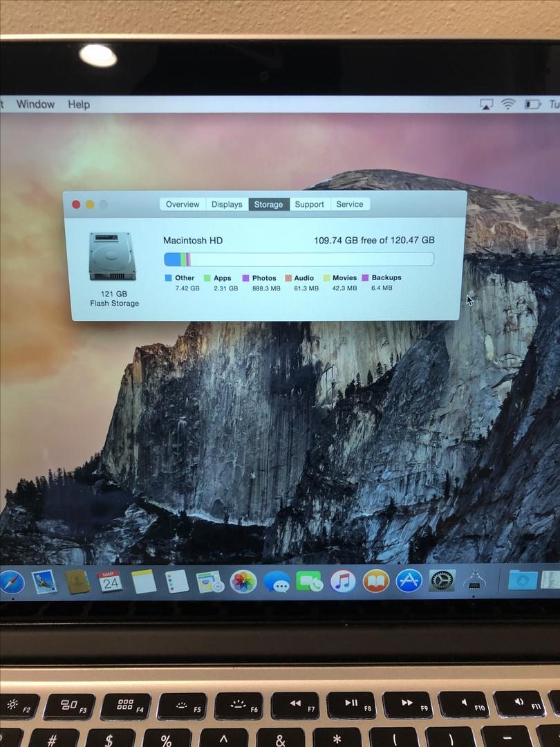This screenshot has width=560, height=747.
Task: Open the Downloads folder in dock
Action: click(x=523, y=580)
